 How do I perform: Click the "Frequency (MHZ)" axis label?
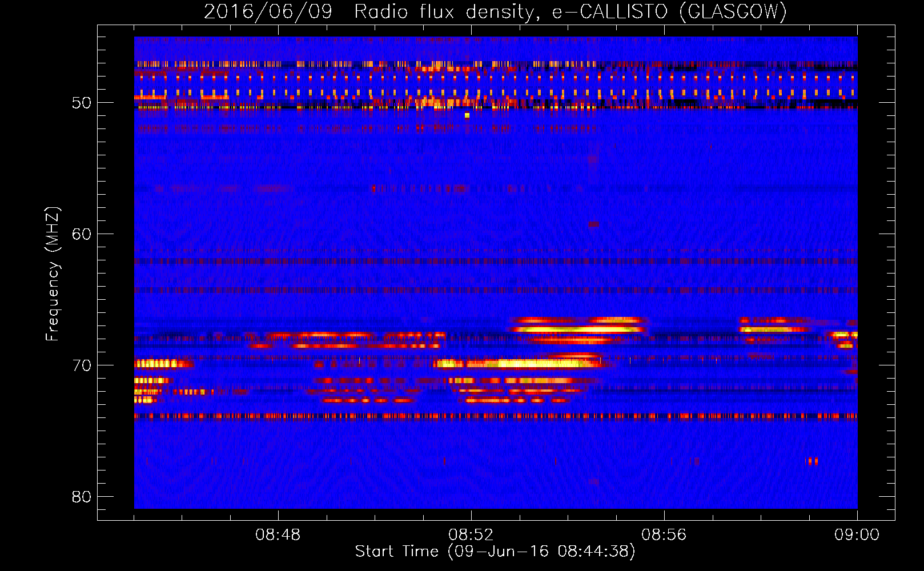coord(52,274)
